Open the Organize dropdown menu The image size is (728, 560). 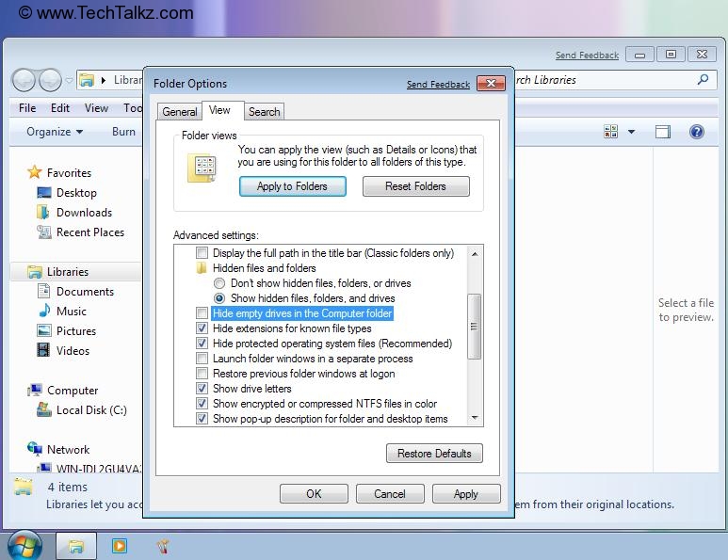point(55,132)
